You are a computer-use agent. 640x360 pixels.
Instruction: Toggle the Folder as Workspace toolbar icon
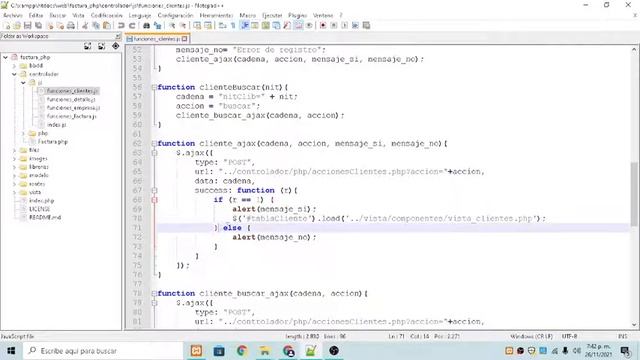[x=298, y=26]
